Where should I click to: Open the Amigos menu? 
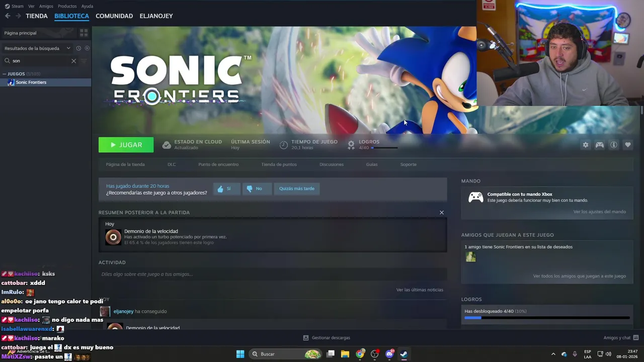point(46,6)
